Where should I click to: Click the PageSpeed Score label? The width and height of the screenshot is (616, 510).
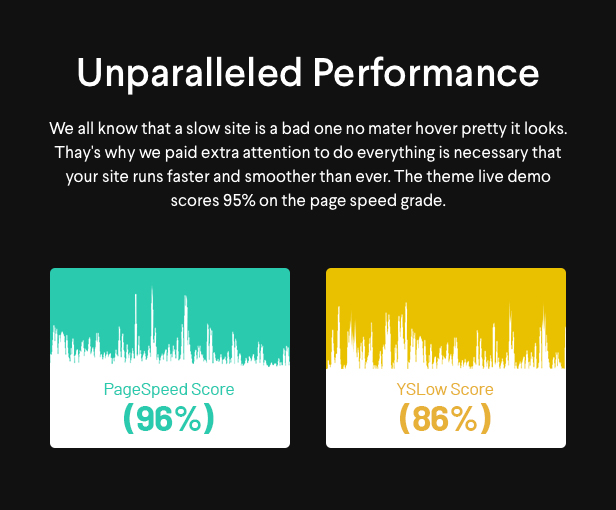[x=169, y=389]
